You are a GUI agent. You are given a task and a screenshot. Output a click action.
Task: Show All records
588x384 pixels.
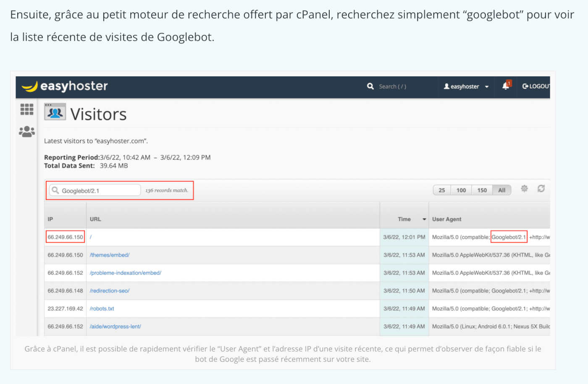pos(502,190)
